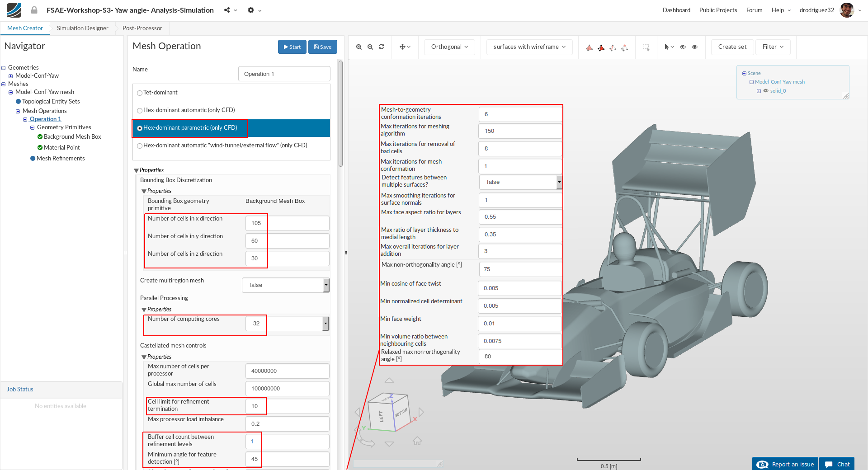Select the Tet-dominant radio option
This screenshot has width=868, height=470.
(140, 93)
